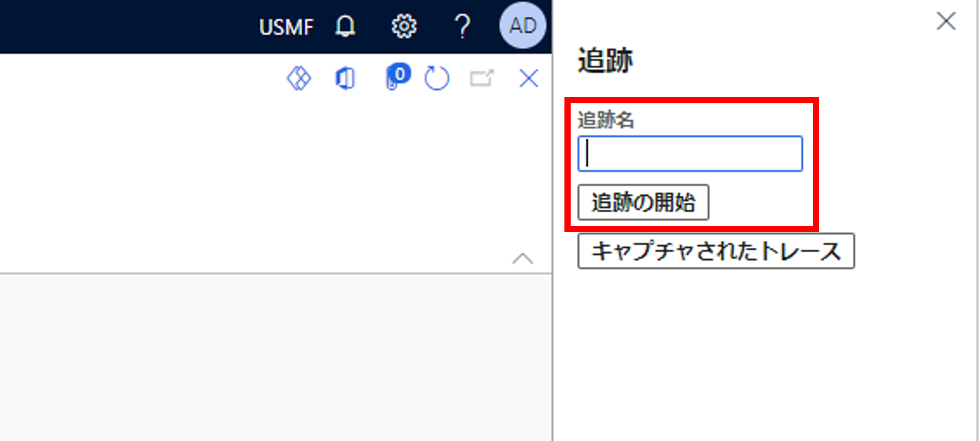Open the USMF company picker
The height and width of the screenshot is (441, 980).
coord(286,27)
